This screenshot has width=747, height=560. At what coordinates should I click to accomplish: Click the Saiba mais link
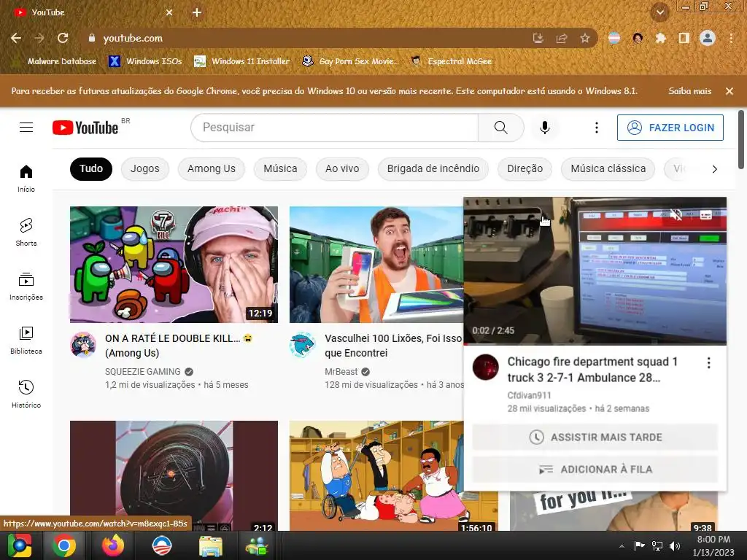tap(690, 91)
